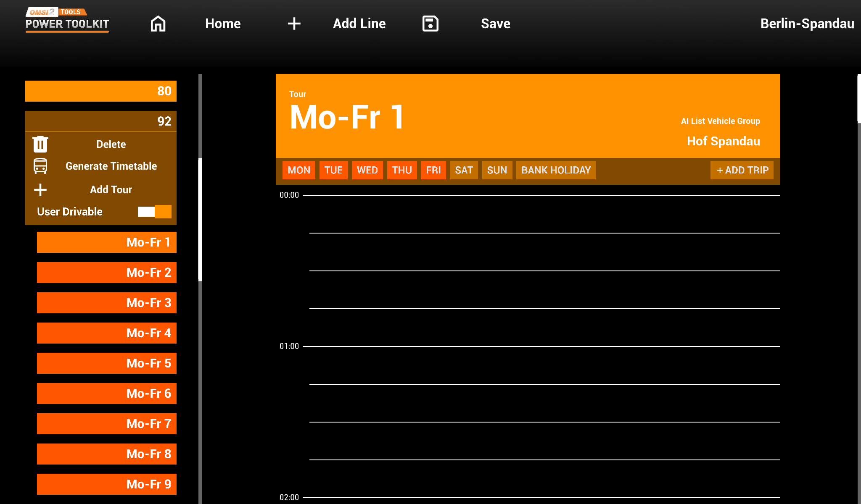Toggle the MON day button
The image size is (861, 504).
point(298,170)
